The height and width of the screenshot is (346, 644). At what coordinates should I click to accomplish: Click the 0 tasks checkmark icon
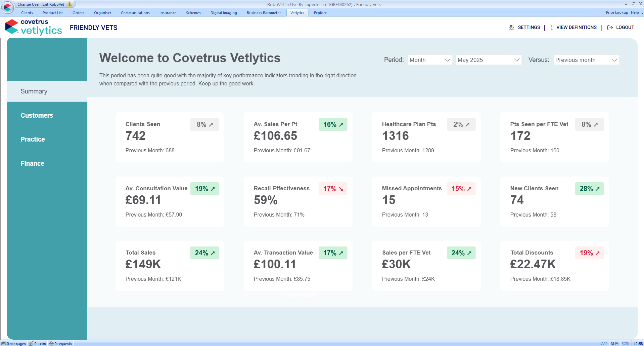pyautogui.click(x=31, y=343)
